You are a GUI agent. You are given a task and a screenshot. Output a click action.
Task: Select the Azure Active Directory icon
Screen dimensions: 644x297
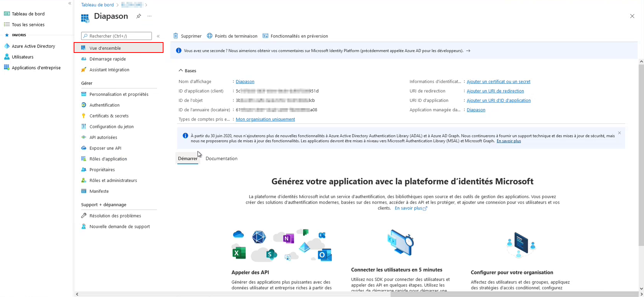[x=7, y=46]
